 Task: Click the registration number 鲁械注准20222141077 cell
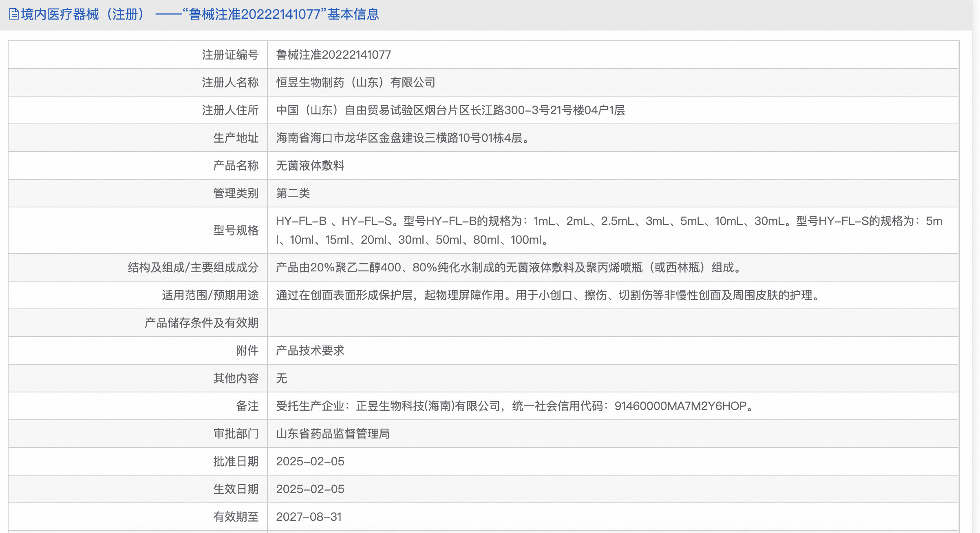(333, 55)
